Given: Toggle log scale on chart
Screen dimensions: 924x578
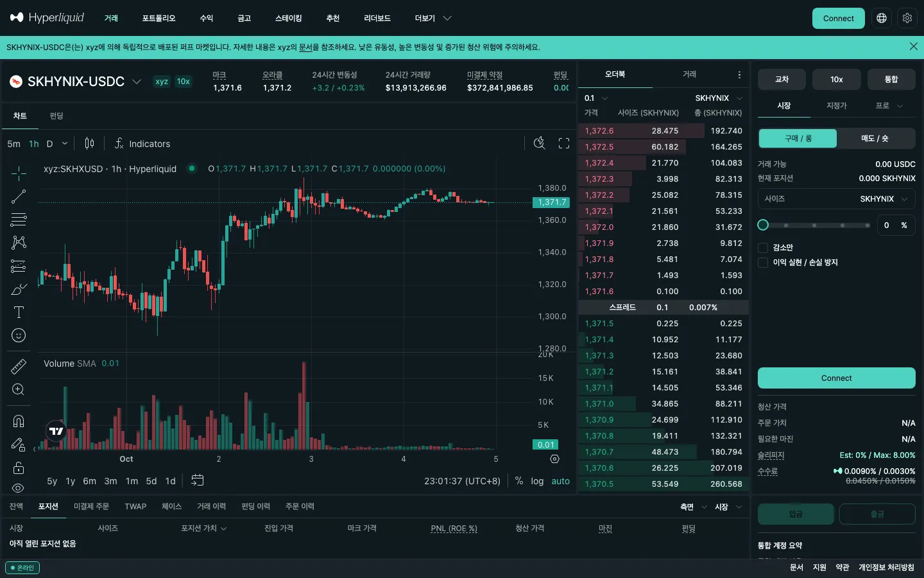Looking at the screenshot, I should click(x=538, y=481).
